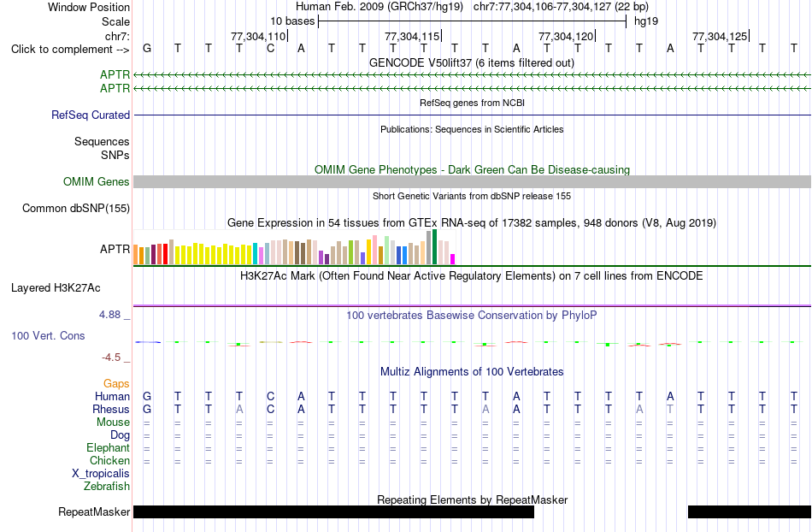Click the 'SNPs' publications track label
Screen dimensions: 812x532
(115, 155)
